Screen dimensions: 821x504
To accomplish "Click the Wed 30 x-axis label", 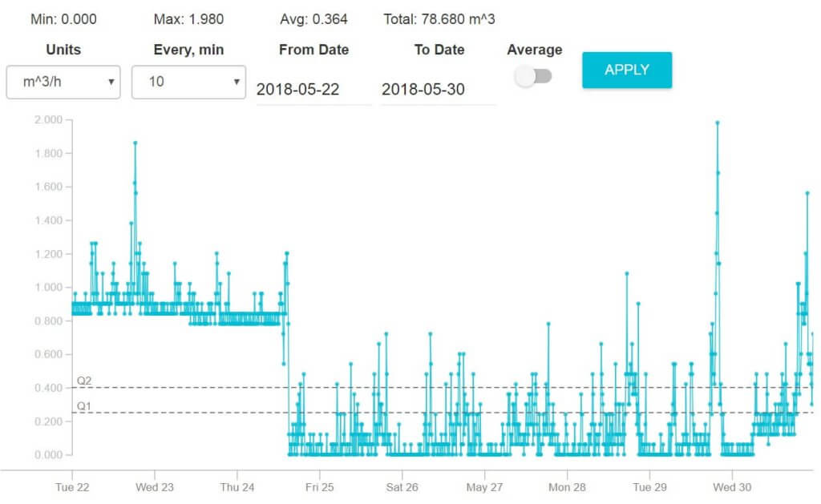I will (x=732, y=486).
